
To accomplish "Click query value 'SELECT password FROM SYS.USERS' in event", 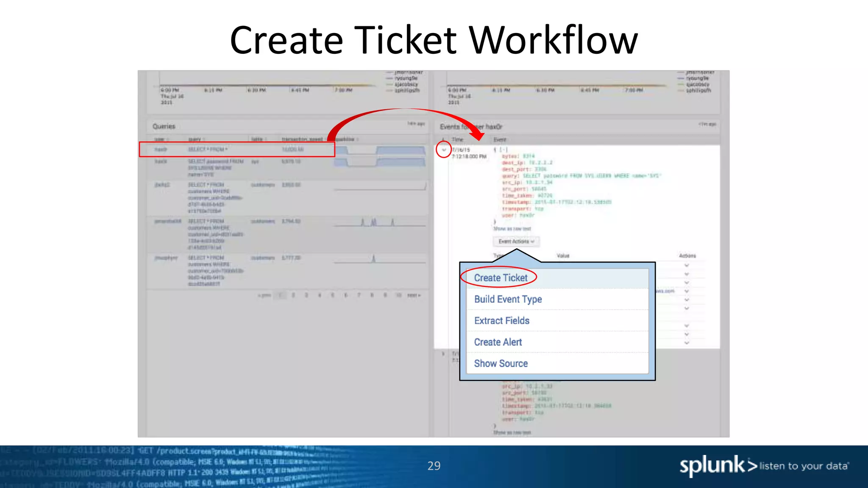I will 591,176.
